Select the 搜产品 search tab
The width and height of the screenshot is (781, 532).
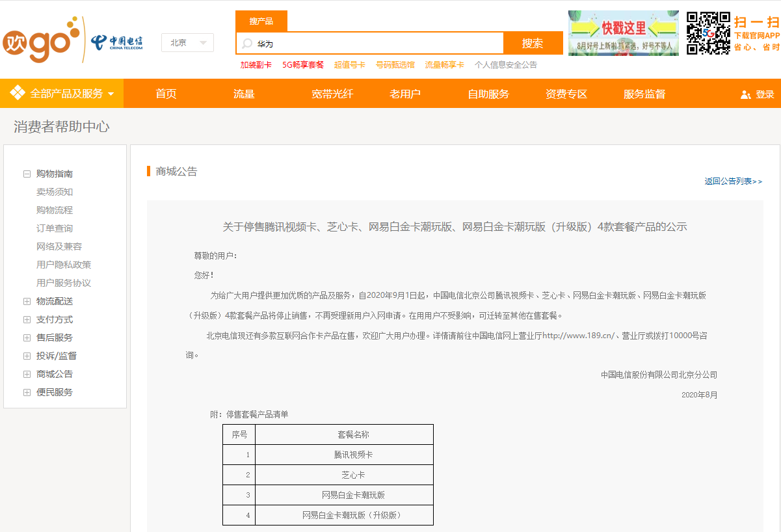(261, 21)
